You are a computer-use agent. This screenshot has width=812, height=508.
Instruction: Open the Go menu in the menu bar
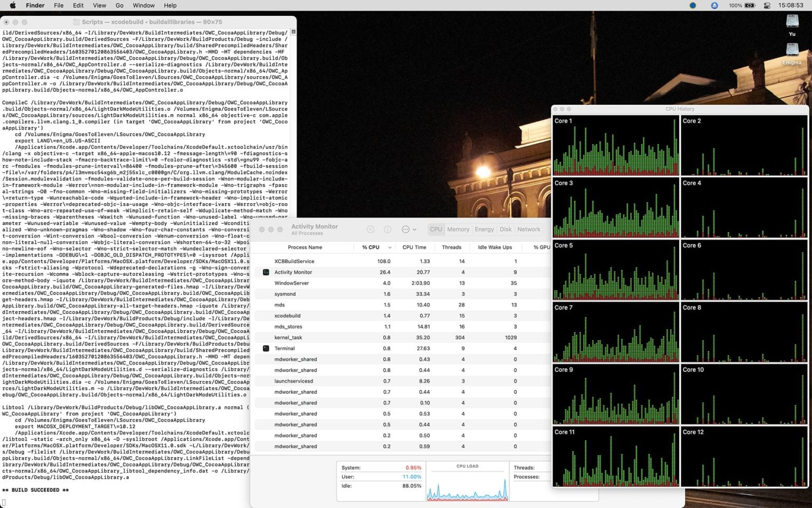tap(119, 5)
